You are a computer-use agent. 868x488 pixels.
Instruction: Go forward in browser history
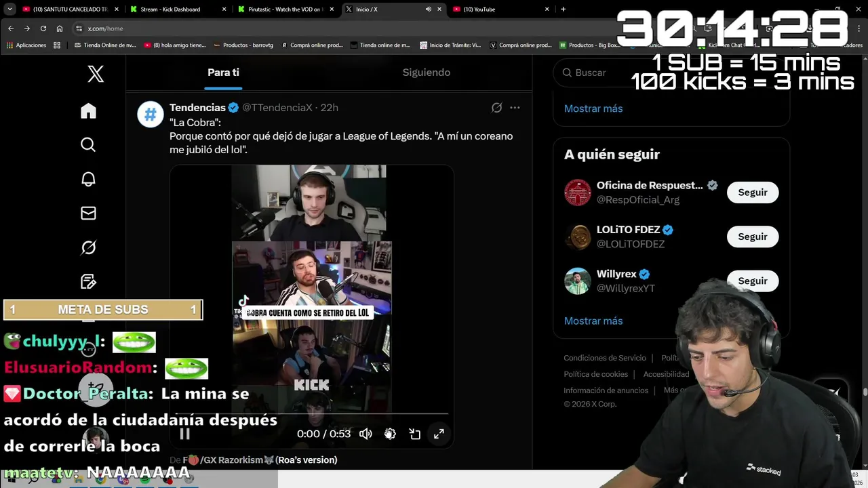tap(26, 28)
